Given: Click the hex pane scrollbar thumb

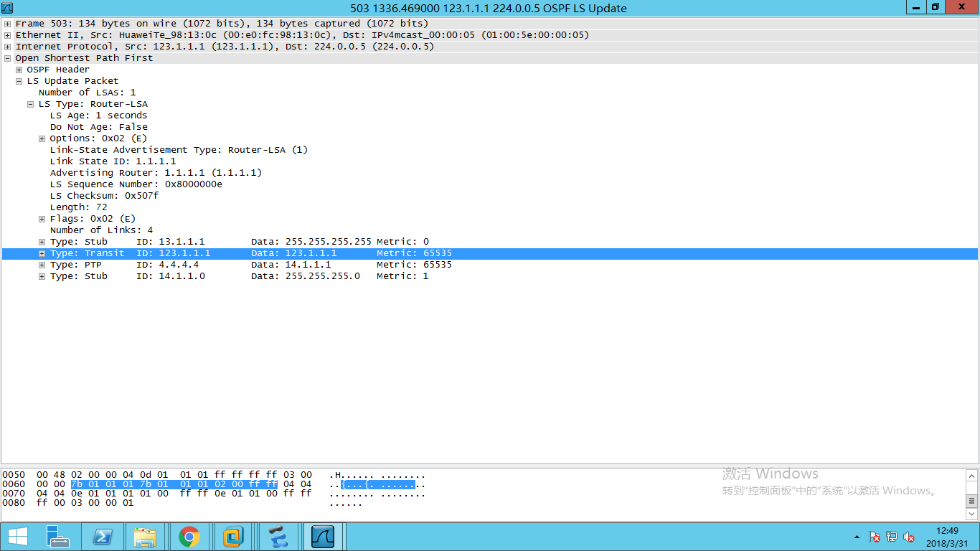Looking at the screenshot, I should (x=971, y=501).
